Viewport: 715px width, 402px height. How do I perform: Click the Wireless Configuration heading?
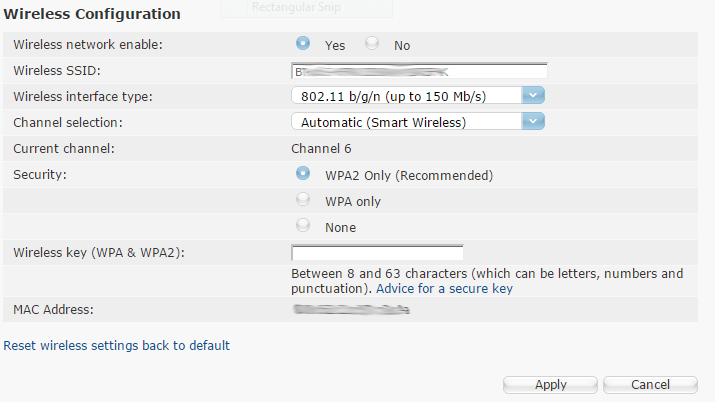click(x=92, y=14)
